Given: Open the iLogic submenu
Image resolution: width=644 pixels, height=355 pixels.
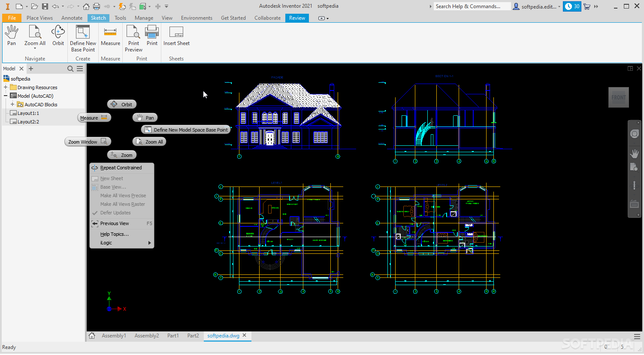Looking at the screenshot, I should 122,243.
